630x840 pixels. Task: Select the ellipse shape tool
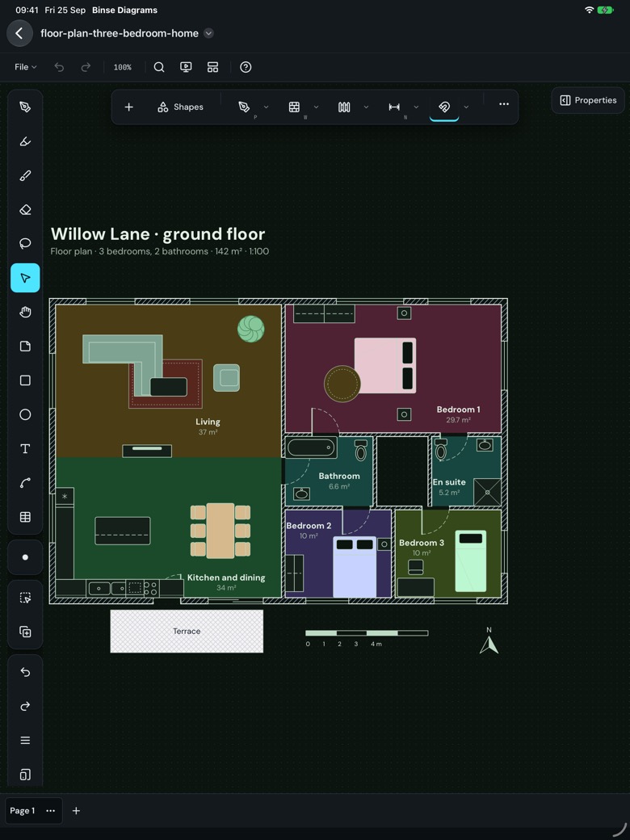tap(25, 414)
